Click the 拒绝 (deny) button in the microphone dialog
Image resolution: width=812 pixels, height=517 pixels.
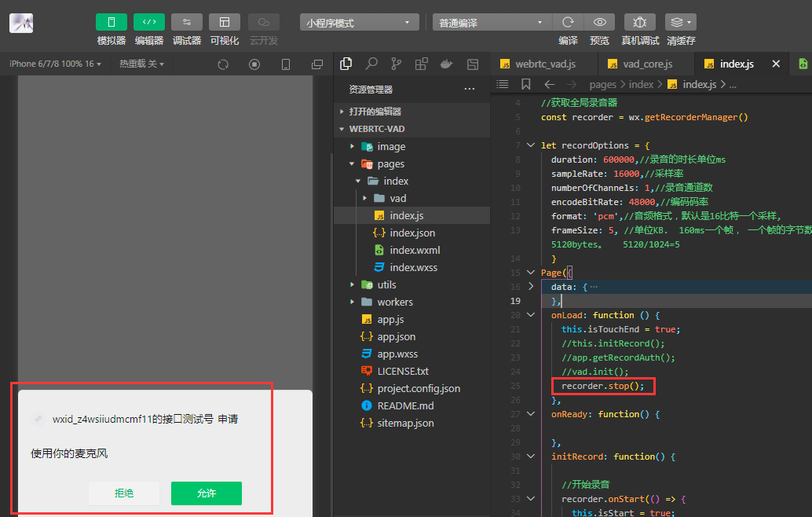coord(124,493)
